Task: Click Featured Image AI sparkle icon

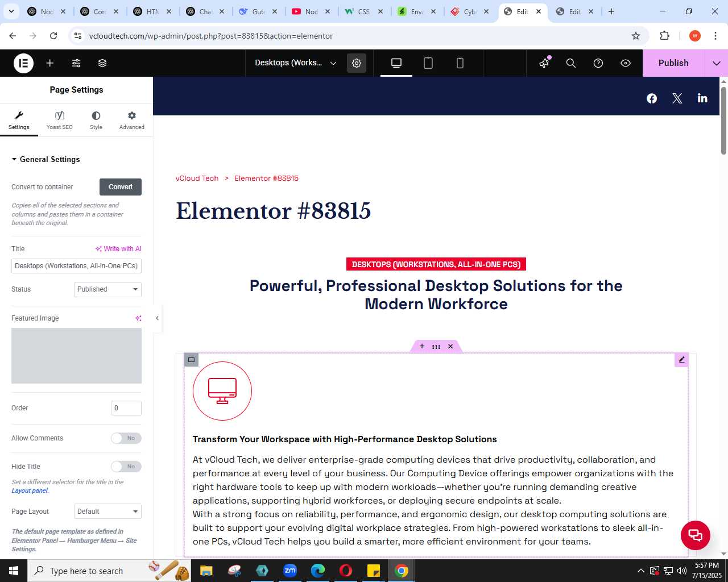Action: coord(138,318)
